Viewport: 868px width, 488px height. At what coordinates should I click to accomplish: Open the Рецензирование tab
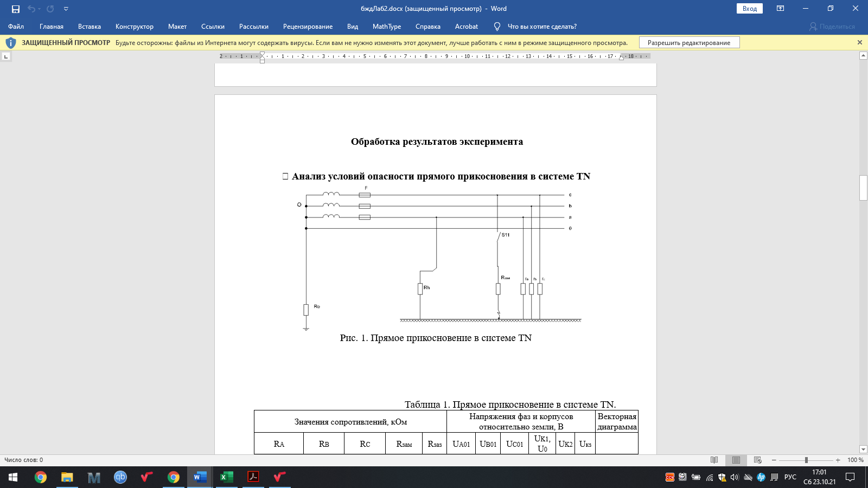[x=308, y=27]
